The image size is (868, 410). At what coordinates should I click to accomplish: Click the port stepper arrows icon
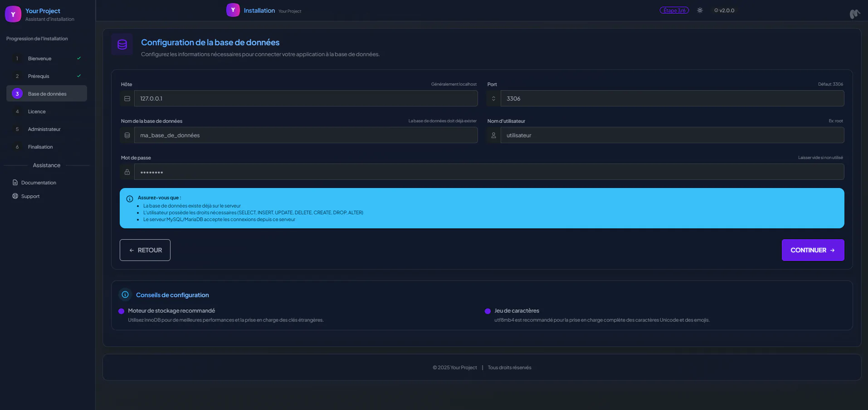point(493,98)
